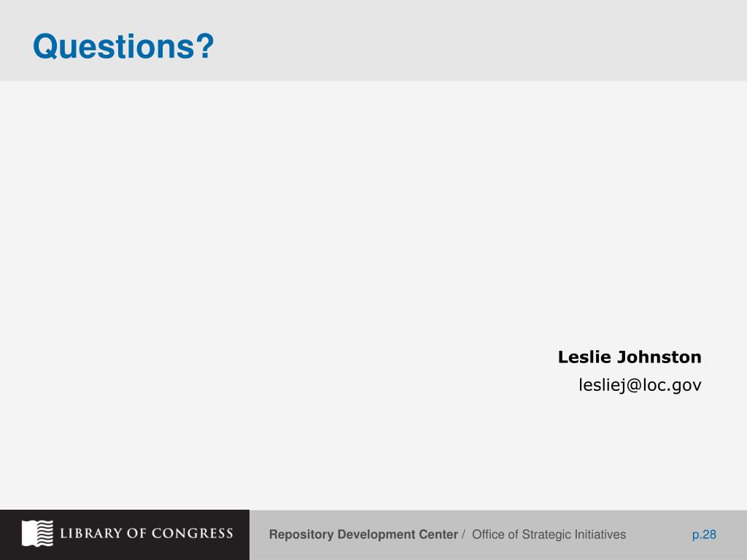Select 'Office of Strategic Initiatives' footer text
The image size is (747, 560).
549,534
